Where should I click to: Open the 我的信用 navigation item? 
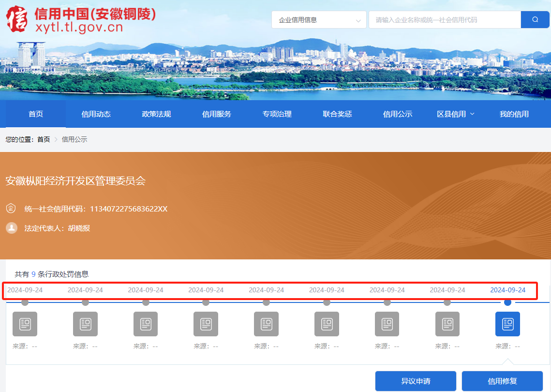point(514,114)
